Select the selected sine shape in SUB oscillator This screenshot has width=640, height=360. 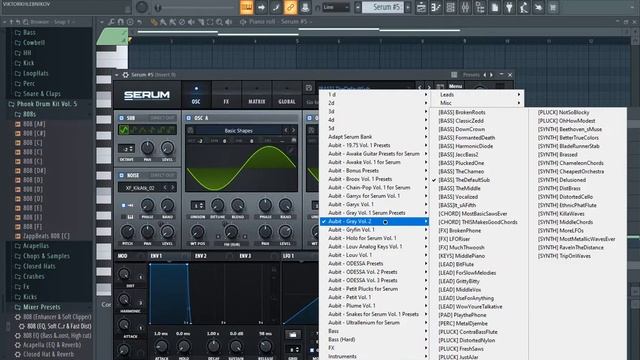coord(124,130)
